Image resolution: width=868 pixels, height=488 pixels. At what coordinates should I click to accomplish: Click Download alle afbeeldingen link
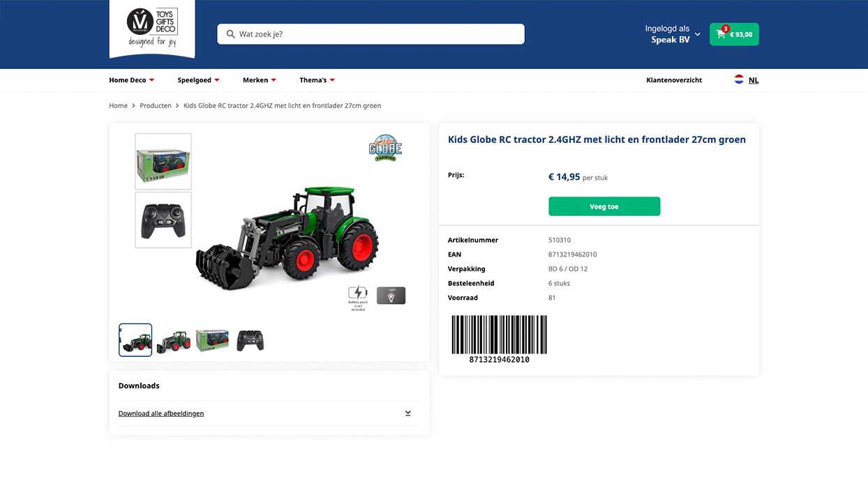point(161,413)
